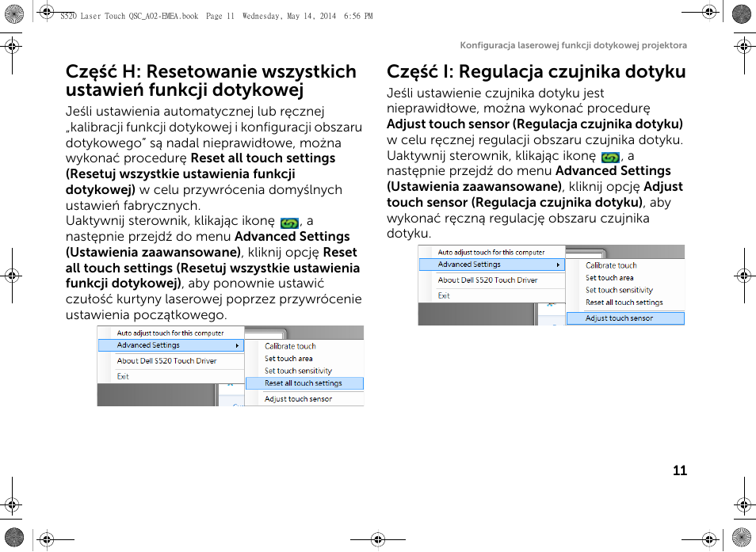Open Advanced Settings in the right screenshot menu

tap(492, 265)
